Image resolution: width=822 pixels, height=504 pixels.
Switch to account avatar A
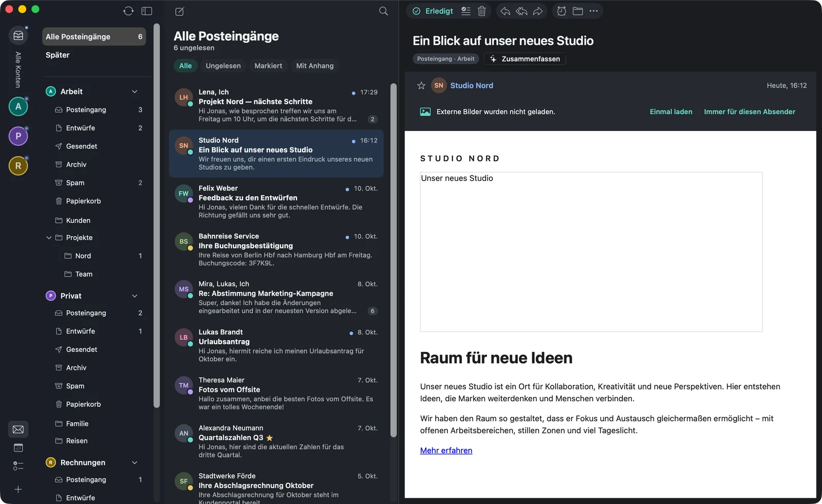coord(18,106)
